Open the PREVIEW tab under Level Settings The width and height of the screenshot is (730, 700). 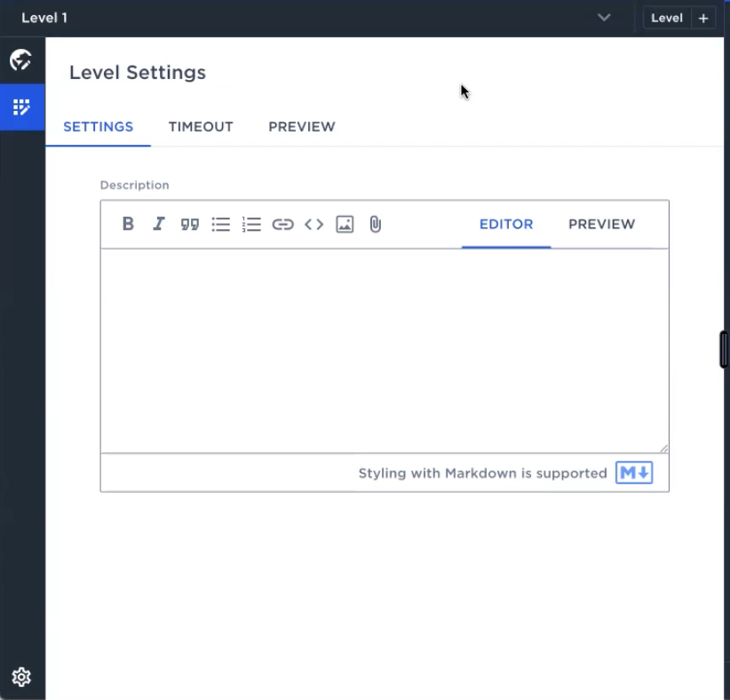(302, 127)
